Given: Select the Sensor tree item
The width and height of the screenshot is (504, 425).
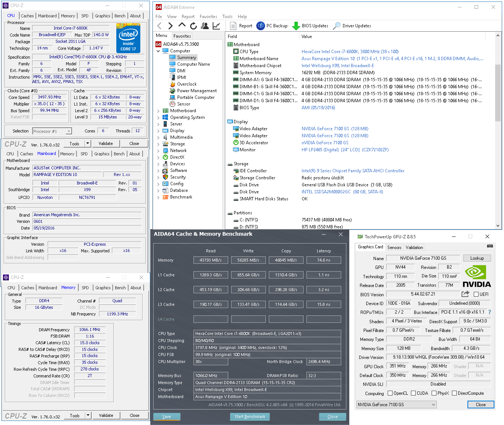Looking at the screenshot, I should tap(184, 104).
